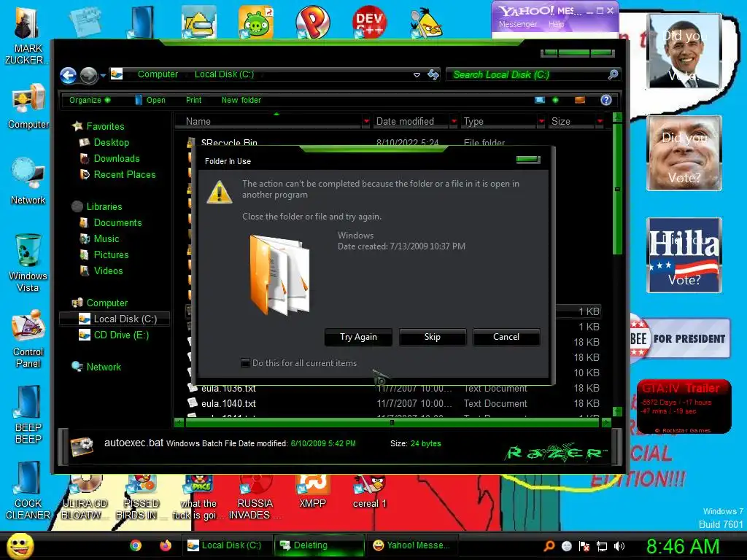Viewport: 747px width, 560px height.
Task: Click the change view icon in toolbar
Action: 539,100
